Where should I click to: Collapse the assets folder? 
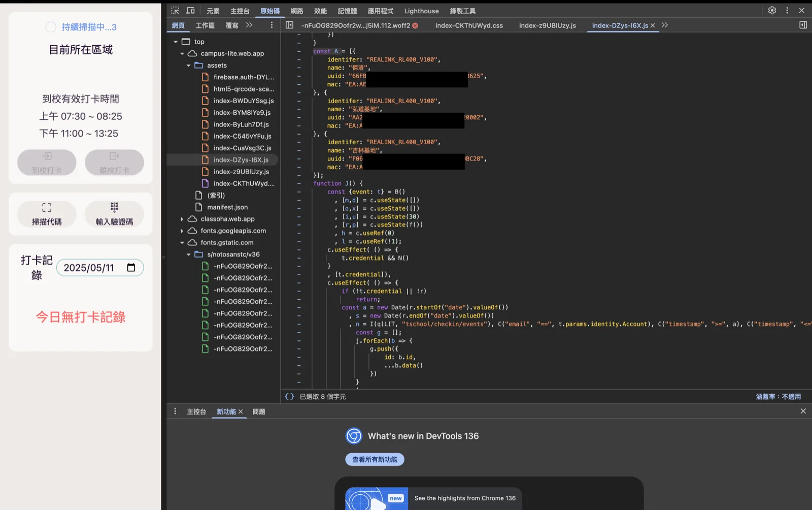pyautogui.click(x=188, y=66)
